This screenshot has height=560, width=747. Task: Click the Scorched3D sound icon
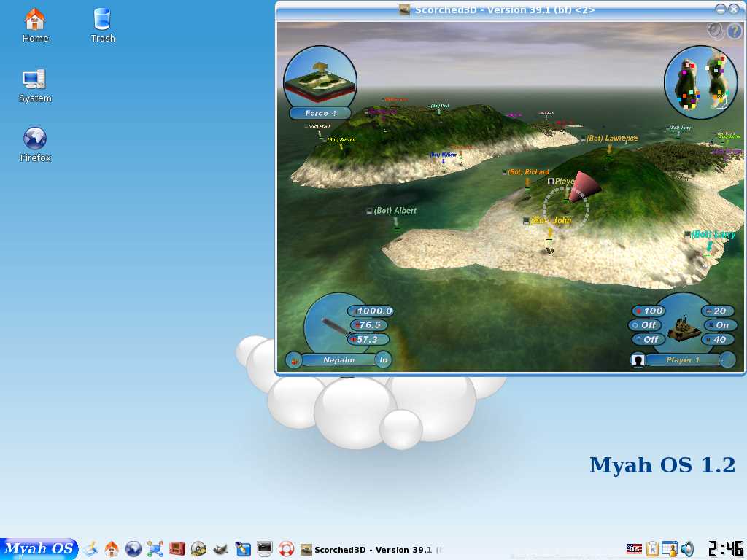pos(715,31)
